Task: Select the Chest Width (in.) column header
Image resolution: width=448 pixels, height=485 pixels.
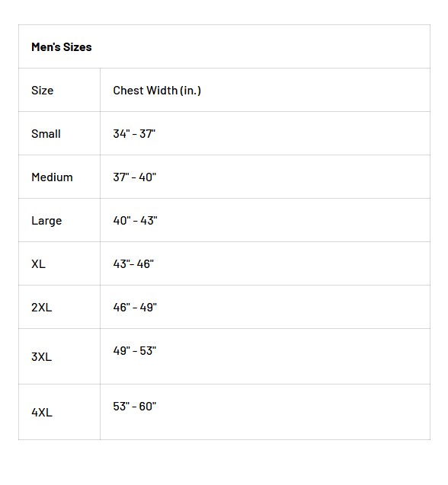Action: (157, 91)
